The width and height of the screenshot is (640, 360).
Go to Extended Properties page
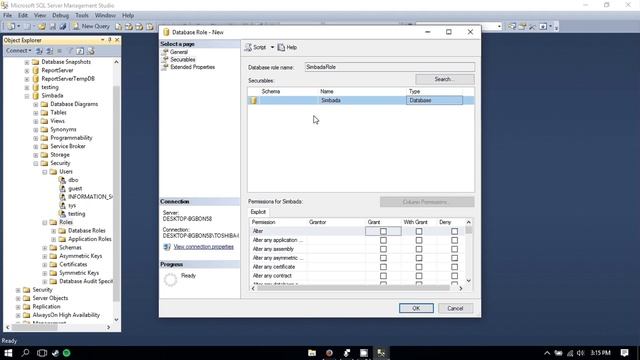point(192,67)
